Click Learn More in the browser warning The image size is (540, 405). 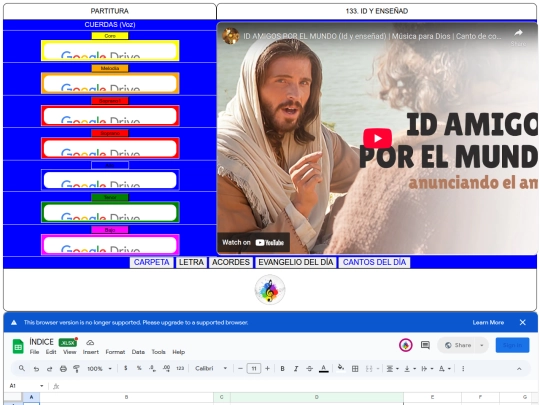click(488, 322)
